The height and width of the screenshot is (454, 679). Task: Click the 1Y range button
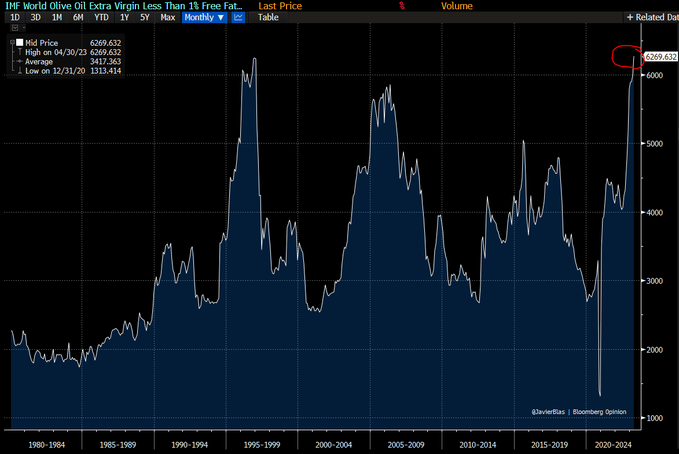126,18
